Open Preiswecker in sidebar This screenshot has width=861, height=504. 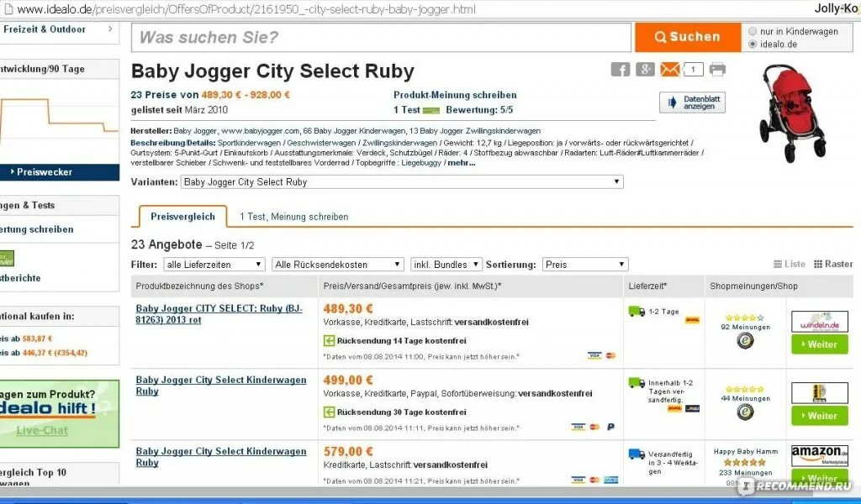(x=60, y=172)
